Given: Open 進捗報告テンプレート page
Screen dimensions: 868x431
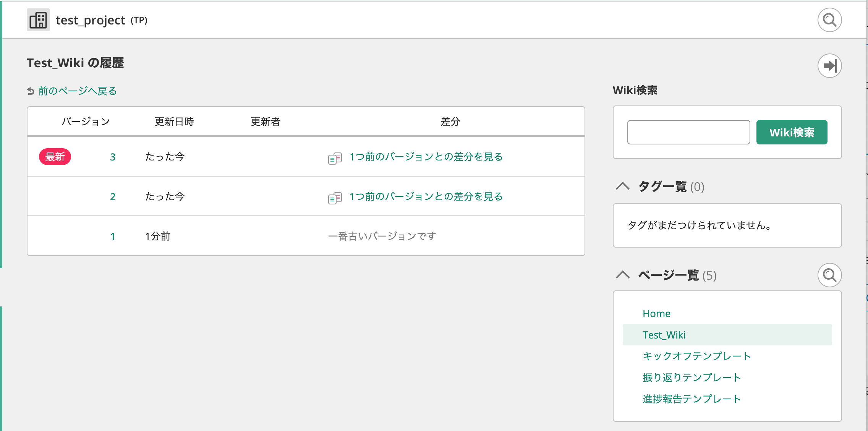Looking at the screenshot, I should [x=691, y=399].
